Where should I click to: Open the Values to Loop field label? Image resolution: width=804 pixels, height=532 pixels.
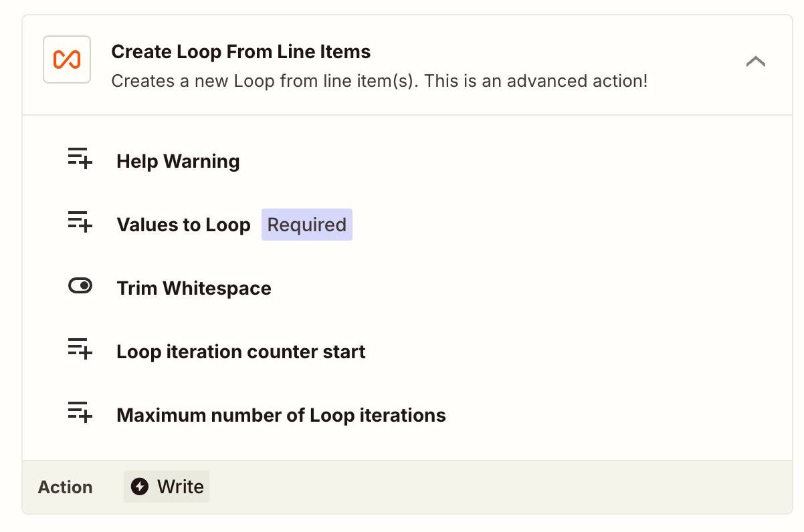coord(183,225)
